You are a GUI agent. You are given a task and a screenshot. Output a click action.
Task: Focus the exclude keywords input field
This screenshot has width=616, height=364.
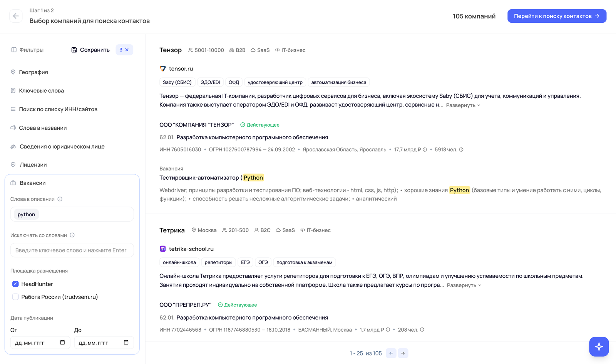pos(72,250)
